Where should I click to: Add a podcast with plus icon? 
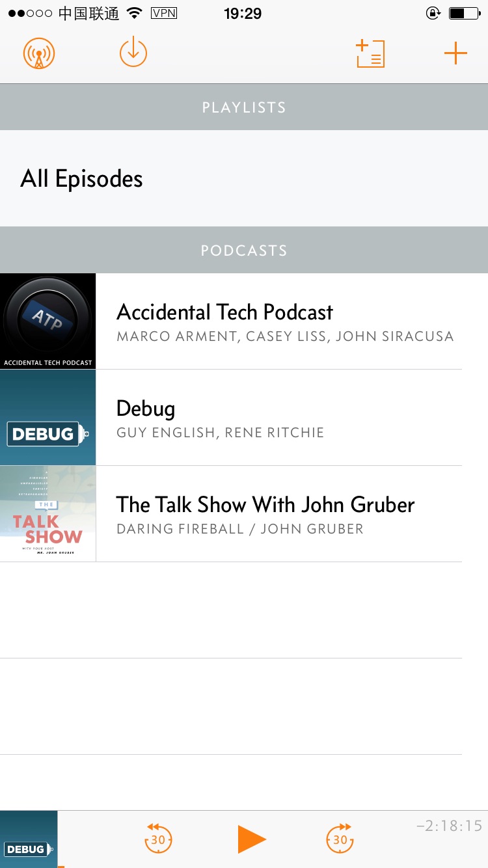tap(455, 53)
